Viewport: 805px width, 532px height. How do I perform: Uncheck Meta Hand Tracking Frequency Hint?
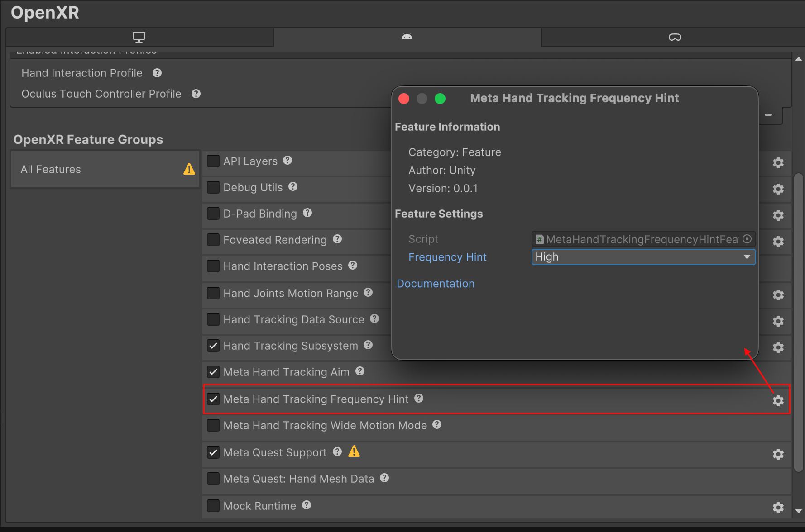pos(213,399)
